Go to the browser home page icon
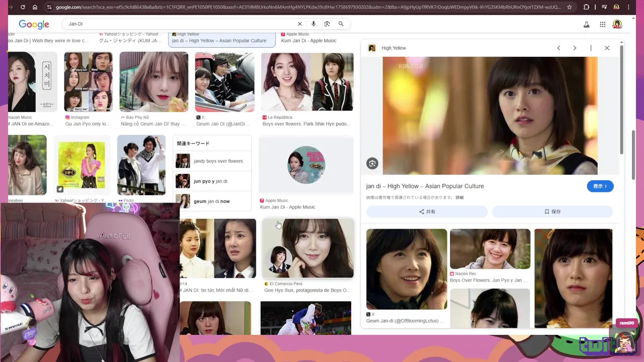The height and width of the screenshot is (362, 644). point(35,7)
